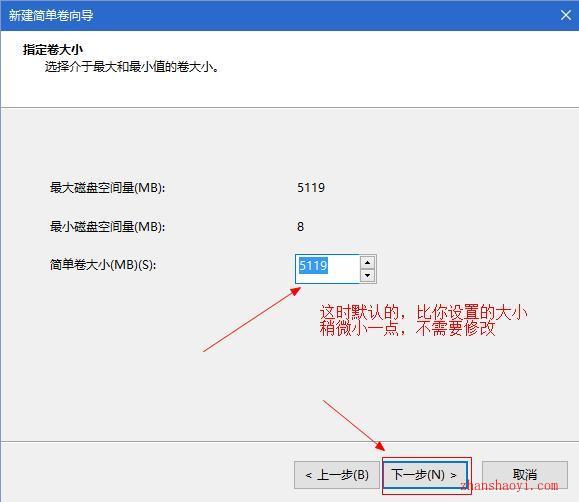
Task: Click the 最小磁盘空间量(MB): label
Action: coord(107,226)
